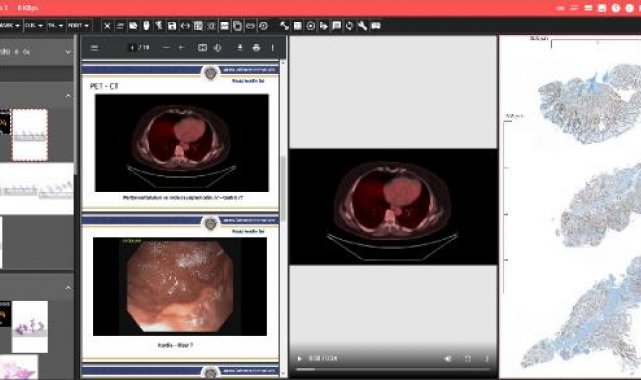
Task: Zoom in the PDF with plus button
Action: coord(181,48)
